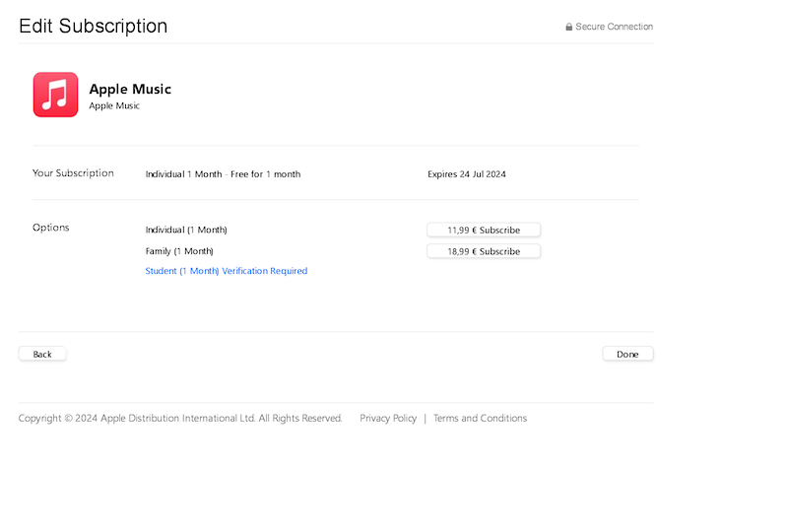The height and width of the screenshot is (532, 788).
Task: Click the Expires 24 Jul 2024 text
Action: tap(466, 174)
